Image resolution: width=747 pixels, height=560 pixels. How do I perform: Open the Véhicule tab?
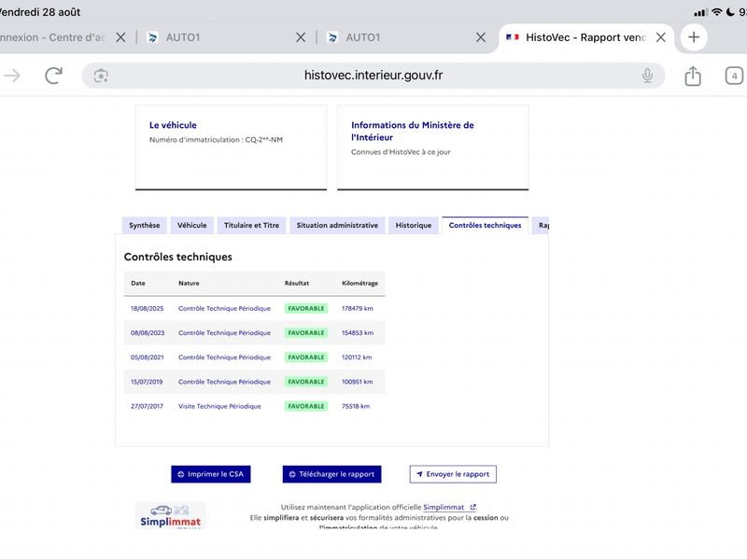tap(192, 225)
